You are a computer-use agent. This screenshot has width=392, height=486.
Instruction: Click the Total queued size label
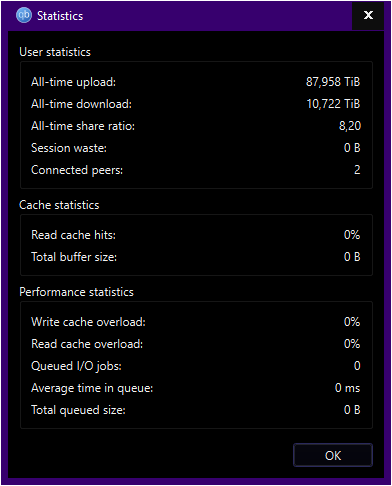[x=78, y=410]
